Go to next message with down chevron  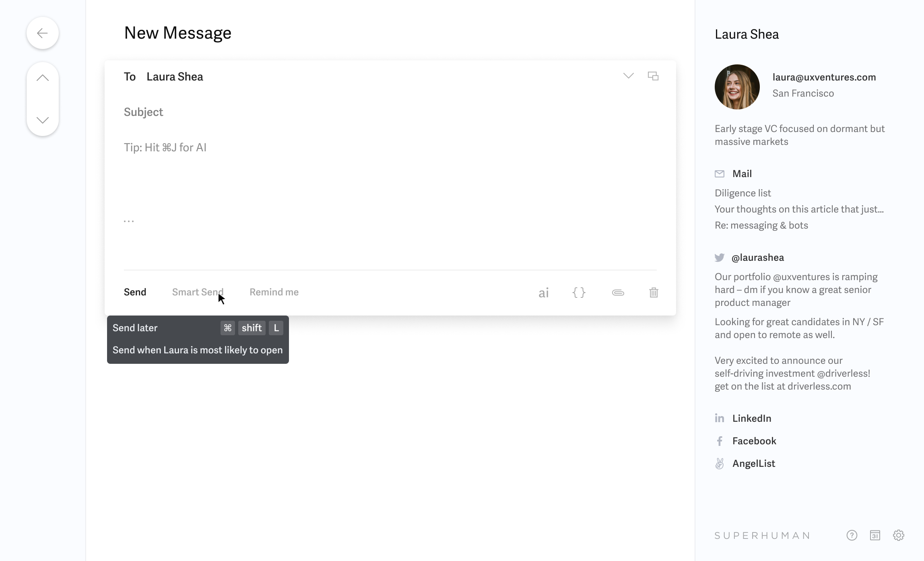click(42, 120)
